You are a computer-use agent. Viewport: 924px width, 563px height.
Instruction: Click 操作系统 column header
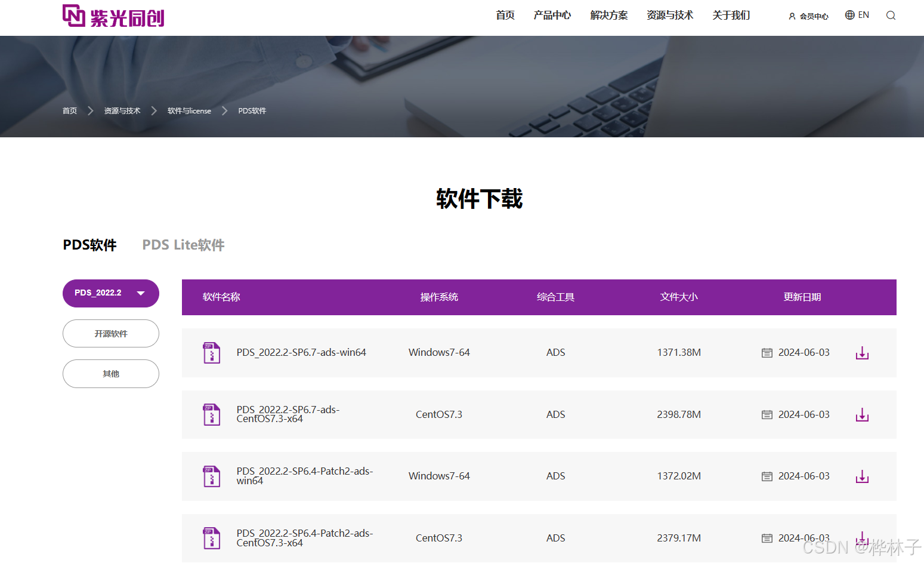[x=439, y=297]
